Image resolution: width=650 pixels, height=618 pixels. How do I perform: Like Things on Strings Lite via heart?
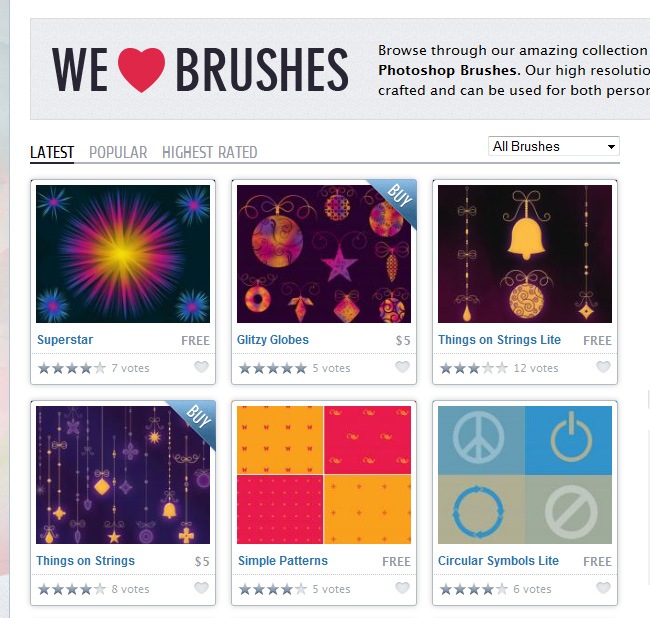pos(603,367)
